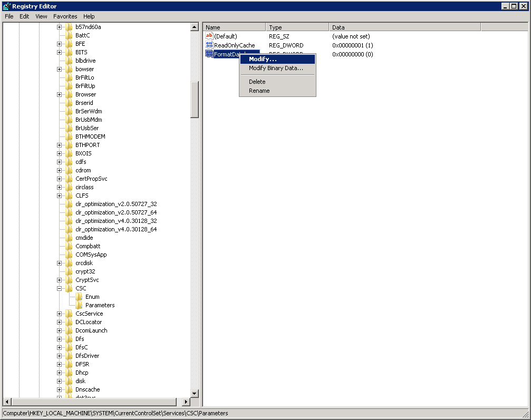Click the FormatDatabase DWORD value icon
Viewport: 531px width, 420px height.
(x=209, y=54)
